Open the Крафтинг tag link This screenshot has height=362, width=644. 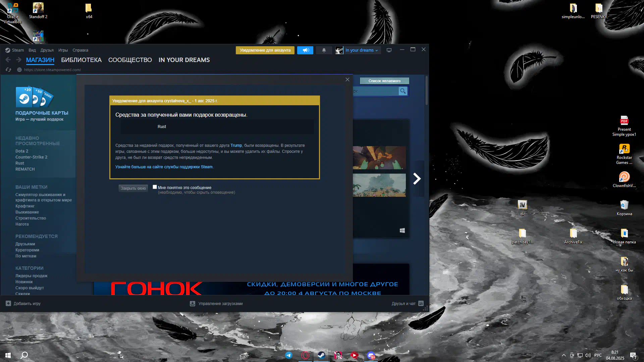pos(25,206)
